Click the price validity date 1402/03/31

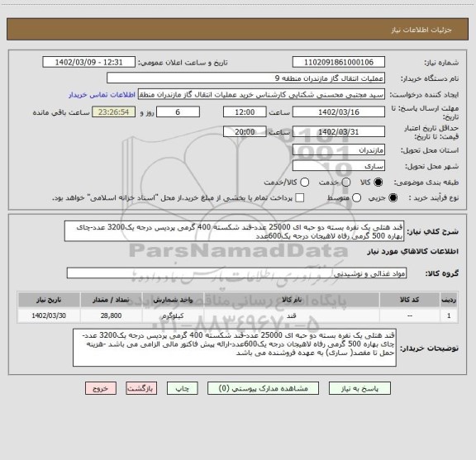(x=339, y=131)
